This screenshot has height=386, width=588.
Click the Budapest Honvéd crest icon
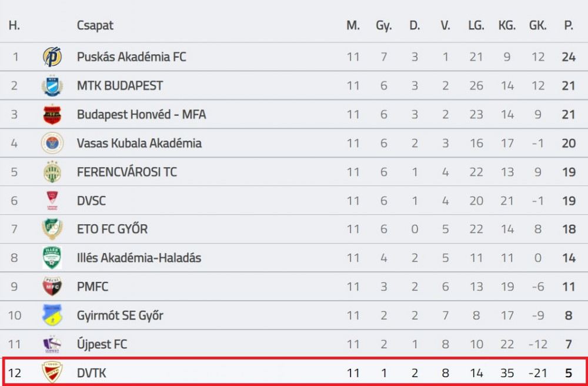coord(52,114)
